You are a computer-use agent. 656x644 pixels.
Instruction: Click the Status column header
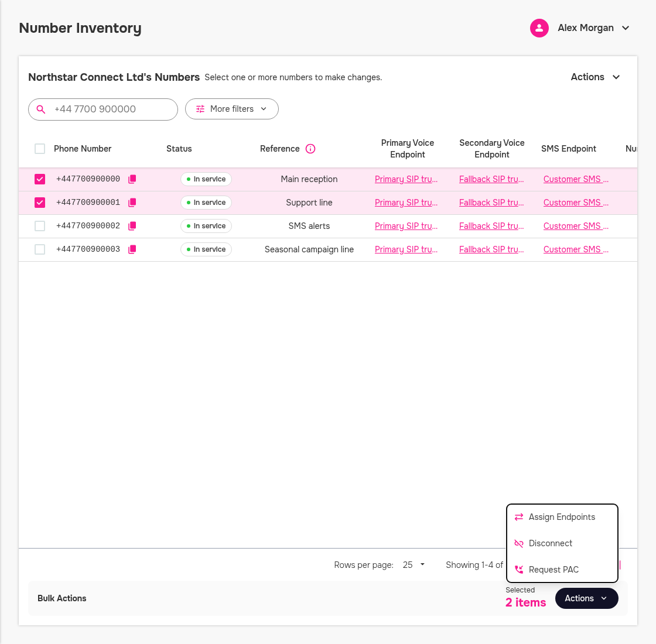point(179,149)
